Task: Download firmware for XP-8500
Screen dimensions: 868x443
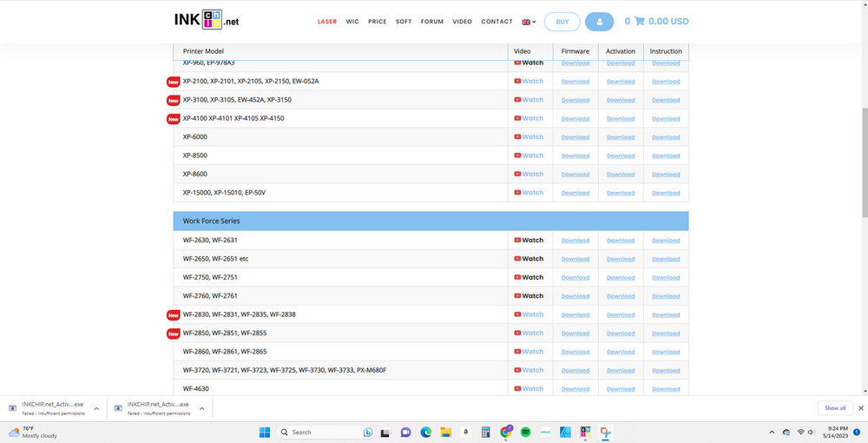Action: click(x=575, y=155)
